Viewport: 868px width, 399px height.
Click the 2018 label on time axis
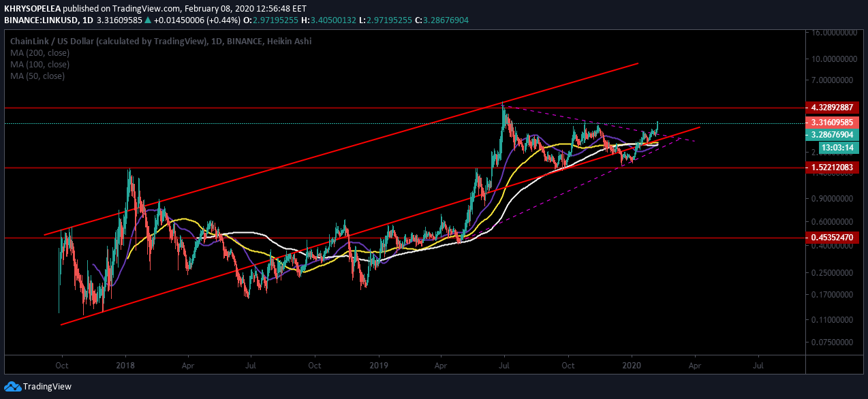pos(125,365)
